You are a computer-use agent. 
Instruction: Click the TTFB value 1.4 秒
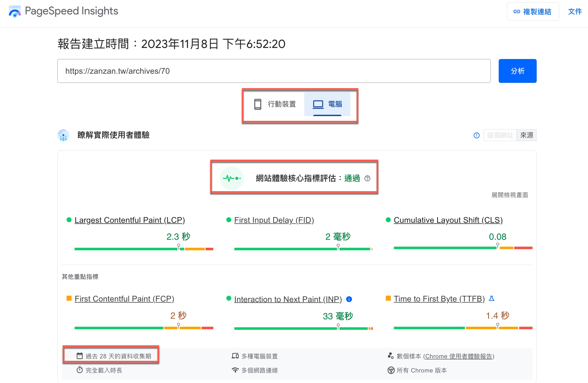point(498,315)
